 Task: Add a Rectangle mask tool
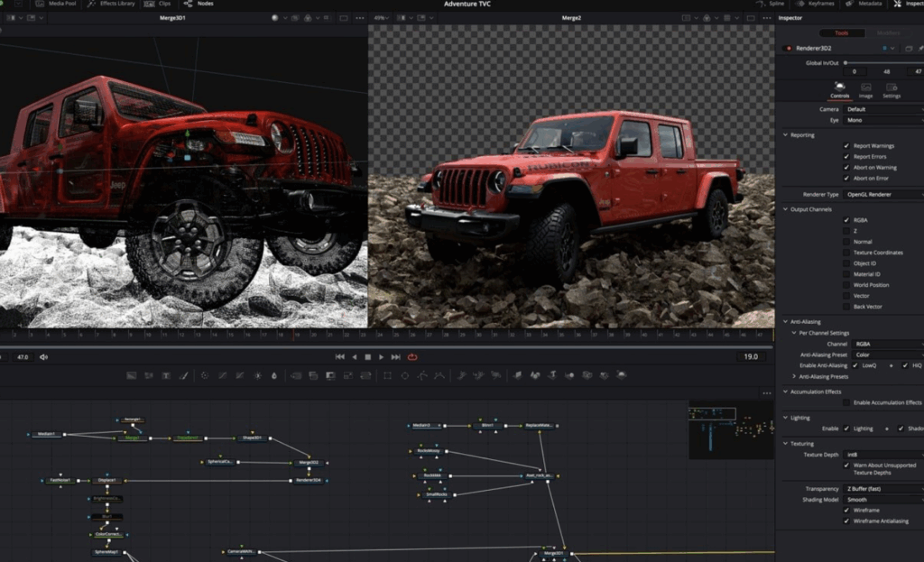387,375
